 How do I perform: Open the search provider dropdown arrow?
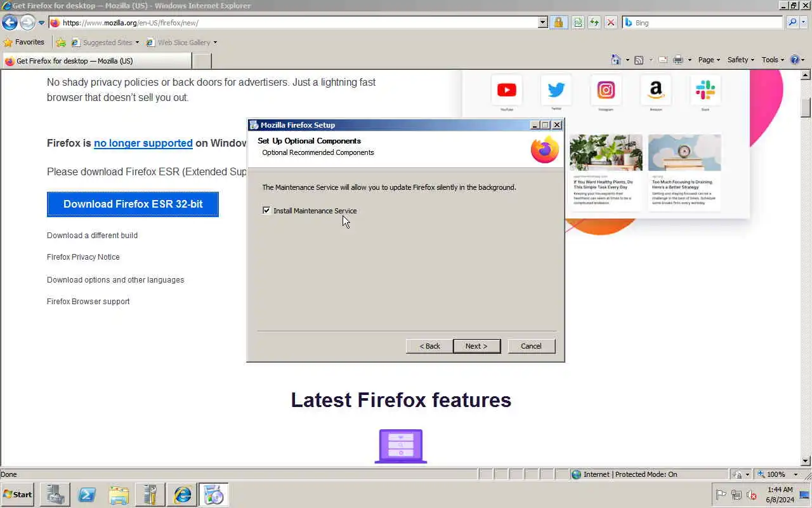[x=804, y=23]
